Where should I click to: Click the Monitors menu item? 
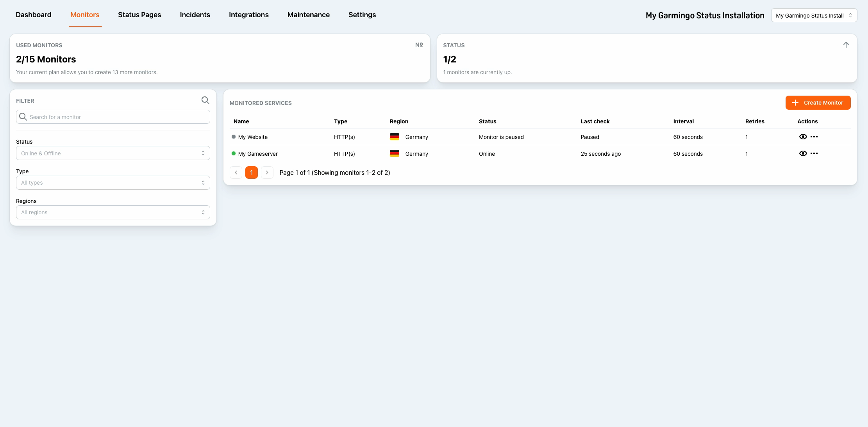pyautogui.click(x=85, y=15)
